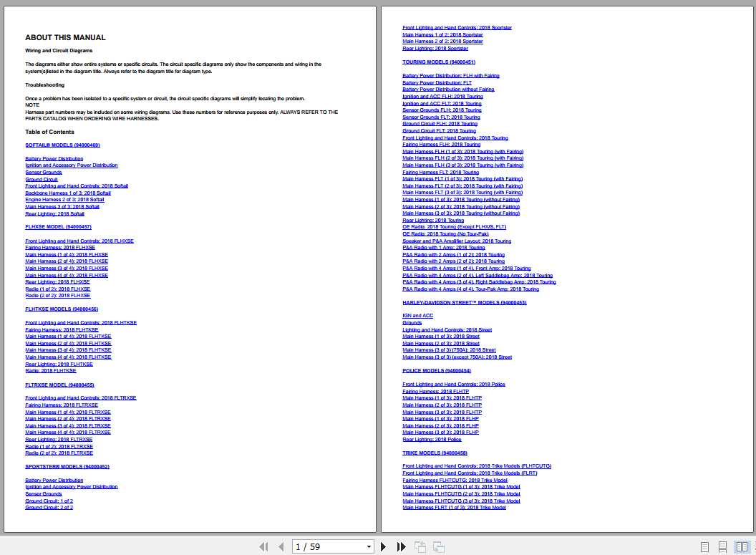Image resolution: width=756 pixels, height=555 pixels.
Task: Open the page number dropdown arrow
Action: (369, 547)
